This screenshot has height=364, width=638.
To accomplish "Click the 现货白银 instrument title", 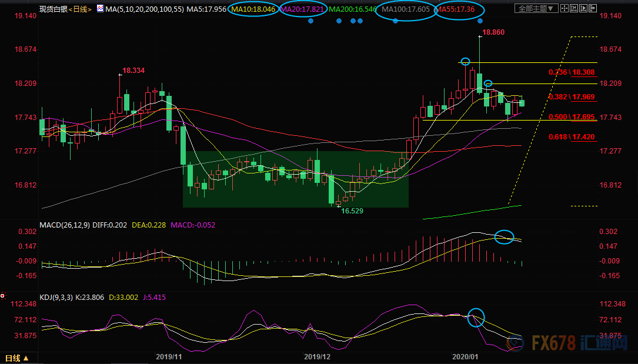I will tap(53, 9).
